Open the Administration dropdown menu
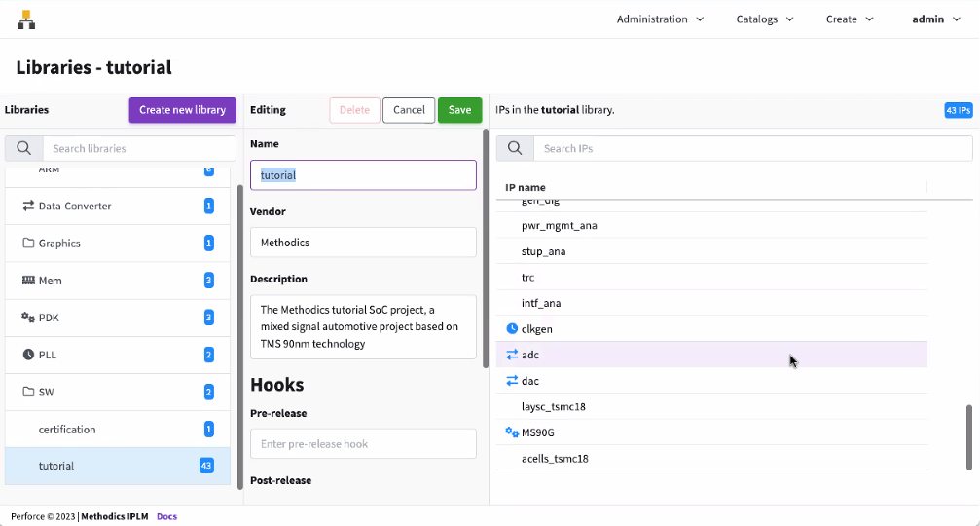The image size is (980, 526). (660, 19)
